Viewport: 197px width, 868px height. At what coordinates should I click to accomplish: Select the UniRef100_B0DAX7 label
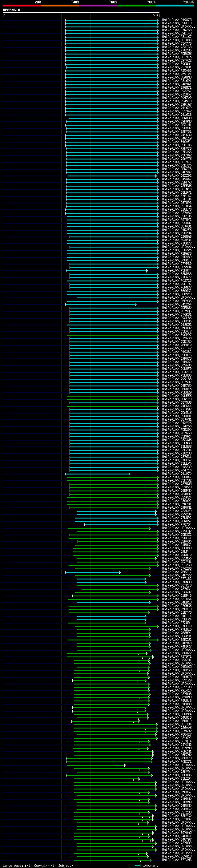point(177,477)
